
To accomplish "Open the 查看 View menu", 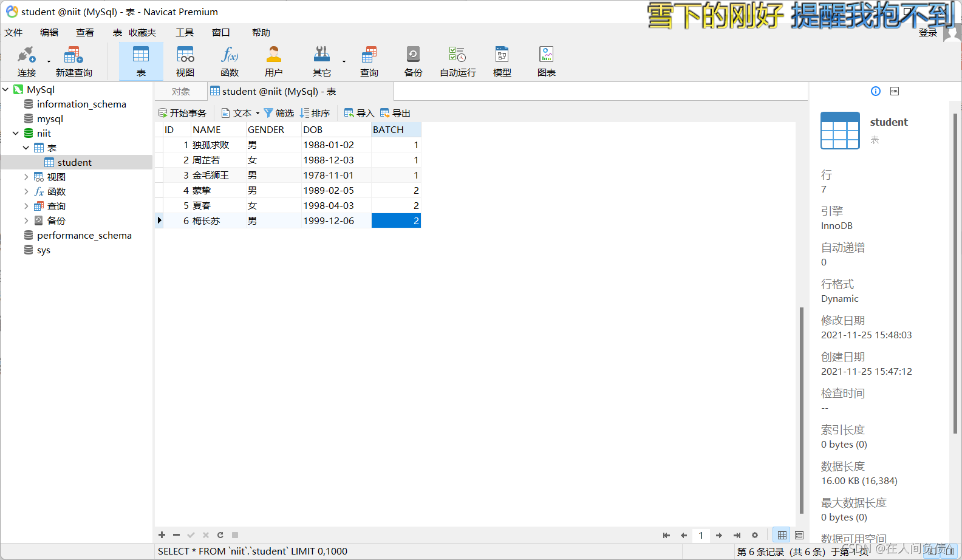I will coord(85,32).
